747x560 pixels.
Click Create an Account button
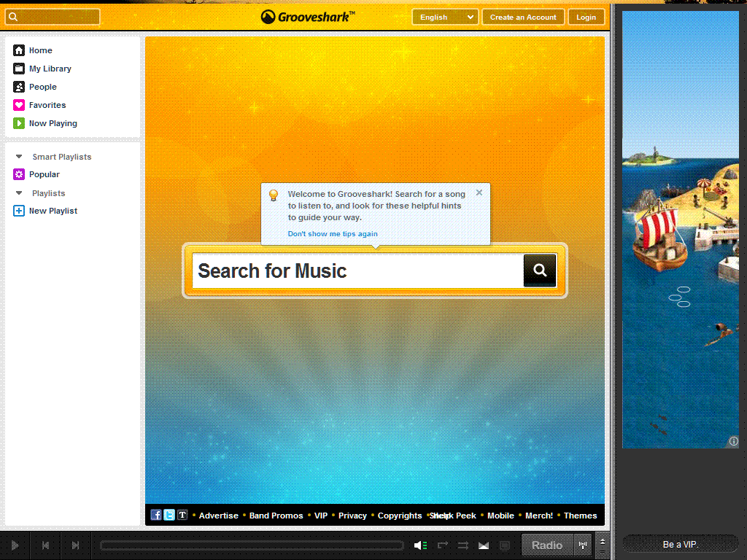pyautogui.click(x=523, y=17)
